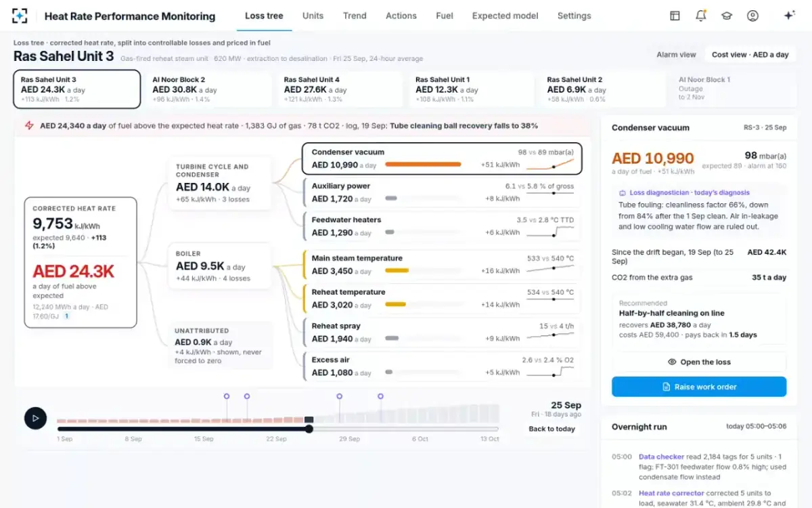Click the second timeline event marker
Screen dimensions: 812x508
coord(247,396)
